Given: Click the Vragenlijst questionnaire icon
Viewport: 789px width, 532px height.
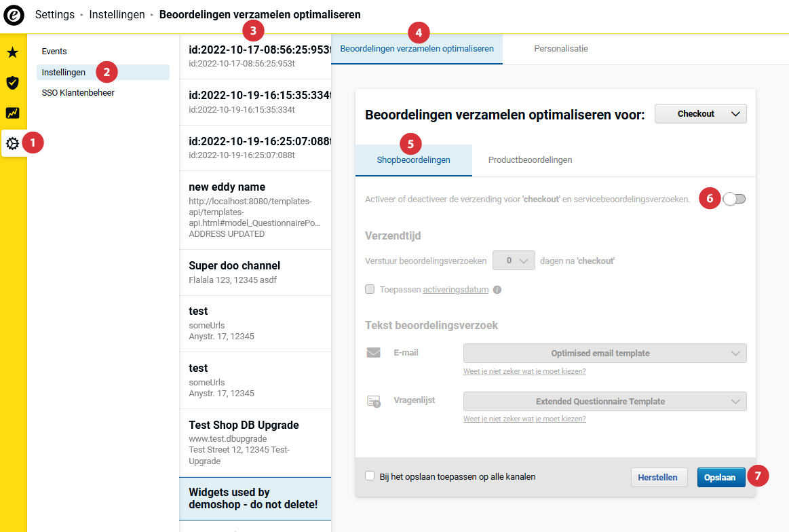Looking at the screenshot, I should tap(374, 402).
